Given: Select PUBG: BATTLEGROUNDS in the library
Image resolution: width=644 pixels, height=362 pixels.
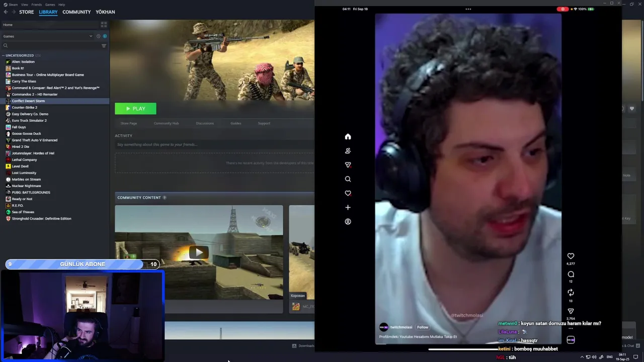Looking at the screenshot, I should click(x=31, y=193).
